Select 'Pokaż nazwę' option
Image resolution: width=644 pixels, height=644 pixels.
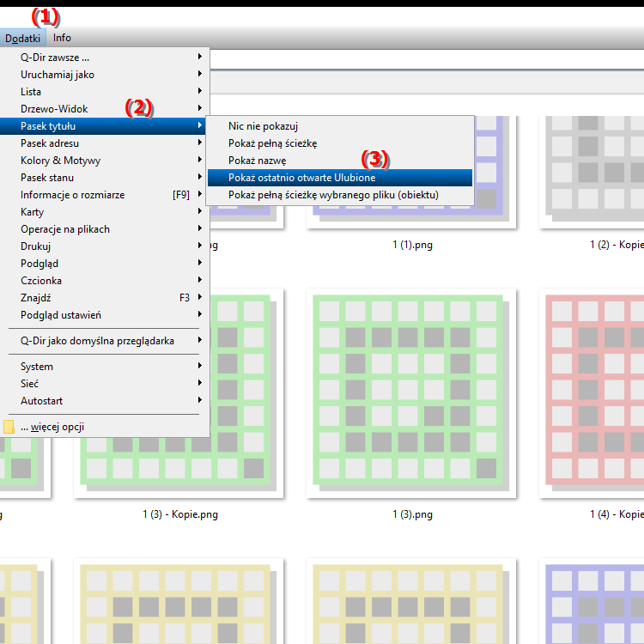click(x=340, y=161)
